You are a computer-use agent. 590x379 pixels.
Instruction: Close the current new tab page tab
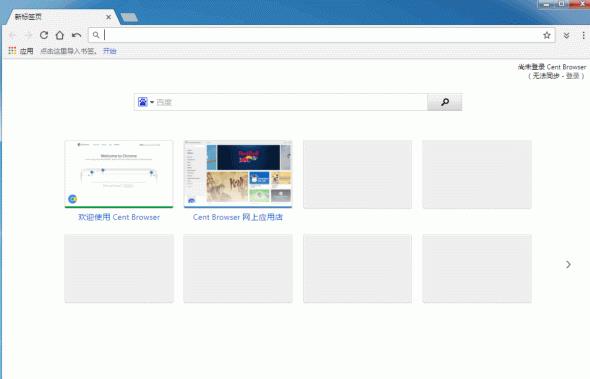pyautogui.click(x=108, y=17)
